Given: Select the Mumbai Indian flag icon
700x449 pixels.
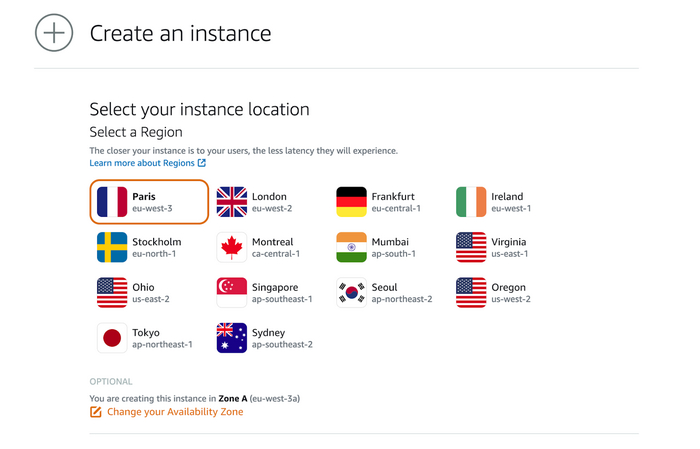Looking at the screenshot, I should 352,247.
